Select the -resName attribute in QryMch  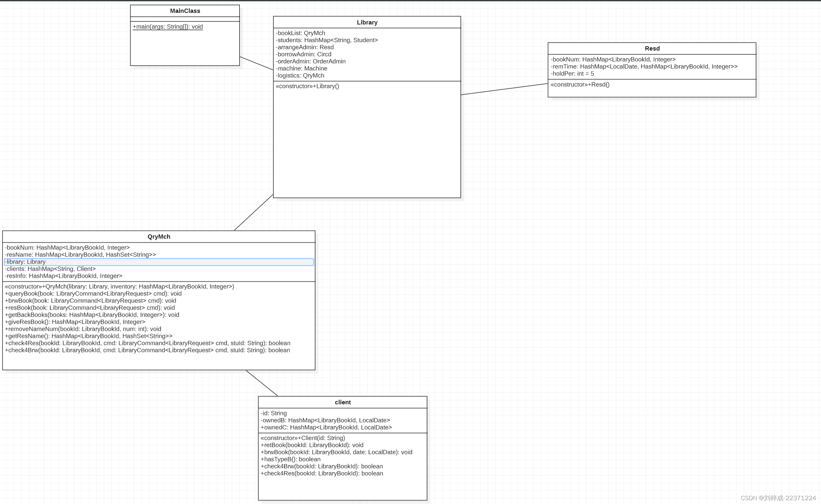click(80, 255)
